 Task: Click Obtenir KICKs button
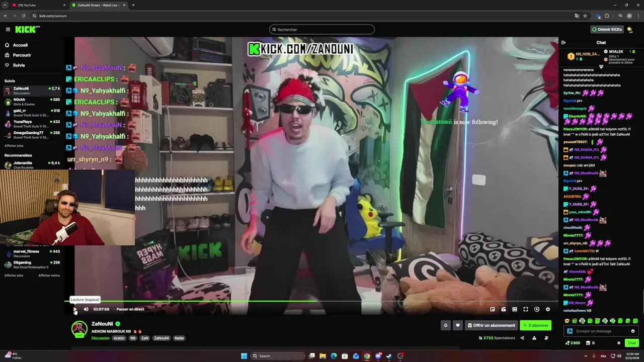pos(607,30)
